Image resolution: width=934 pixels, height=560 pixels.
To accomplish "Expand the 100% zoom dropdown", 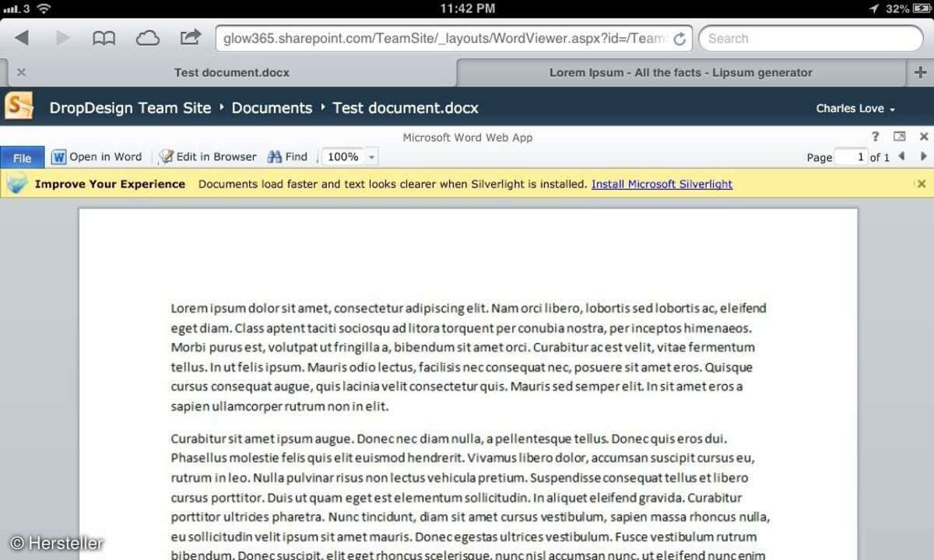I will 371,157.
